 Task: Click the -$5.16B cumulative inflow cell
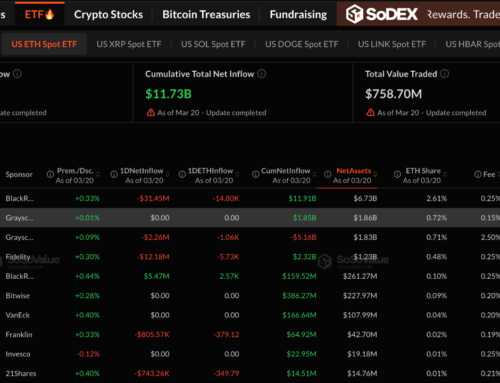(x=303, y=237)
